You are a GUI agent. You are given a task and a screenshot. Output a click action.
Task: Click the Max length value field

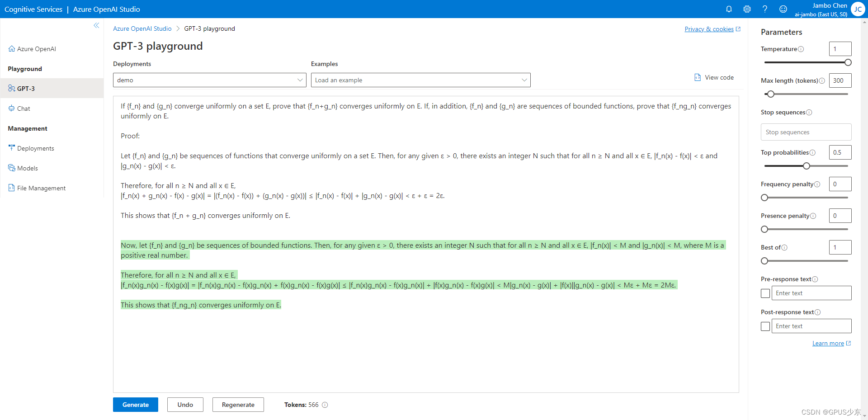pos(840,80)
